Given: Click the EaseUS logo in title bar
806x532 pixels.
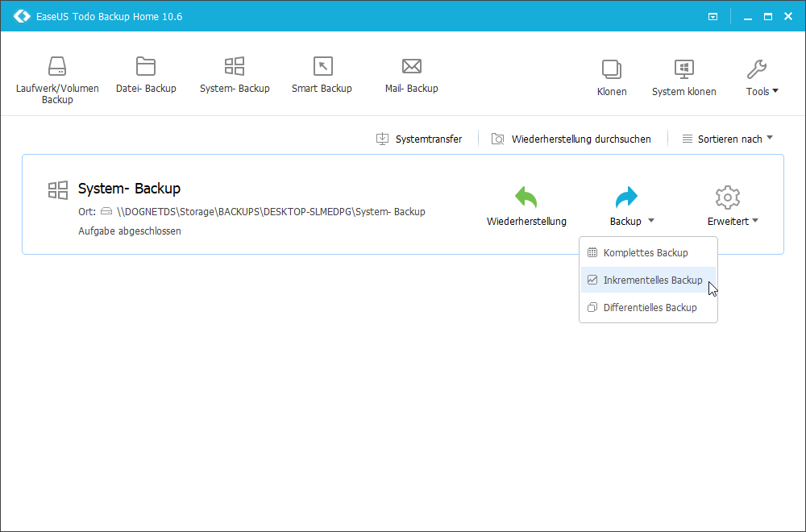Looking at the screenshot, I should click(x=22, y=16).
